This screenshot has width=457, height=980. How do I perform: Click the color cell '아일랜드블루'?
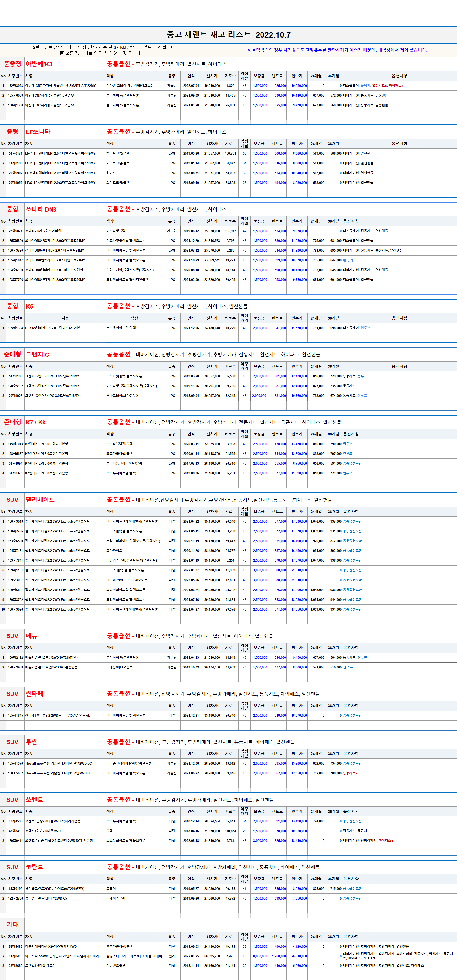click(116, 966)
